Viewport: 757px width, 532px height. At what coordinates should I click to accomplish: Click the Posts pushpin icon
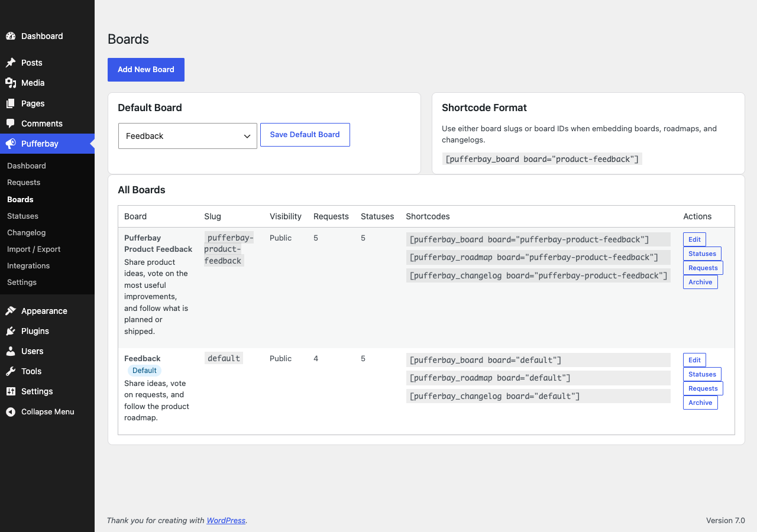11,63
